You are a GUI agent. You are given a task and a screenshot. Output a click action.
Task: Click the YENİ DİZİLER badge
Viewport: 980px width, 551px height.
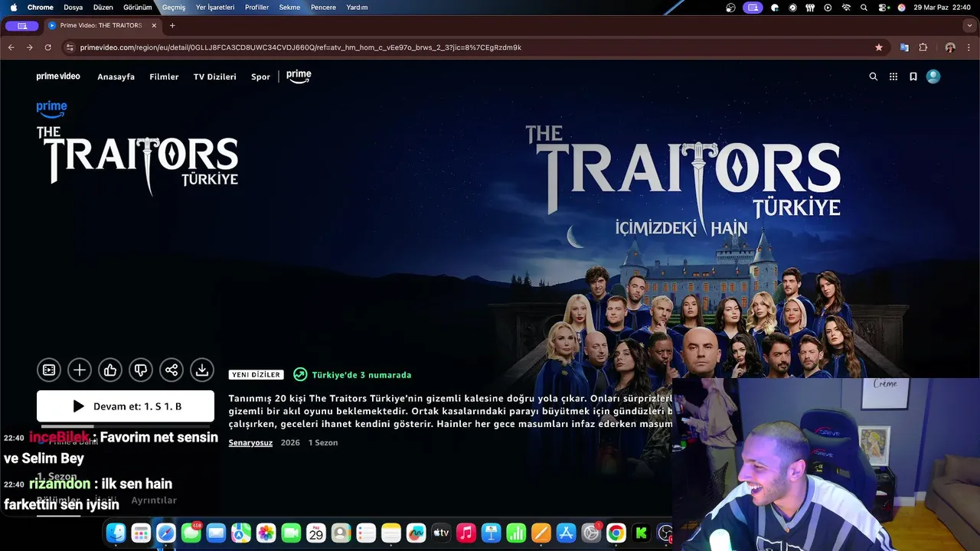click(x=256, y=375)
